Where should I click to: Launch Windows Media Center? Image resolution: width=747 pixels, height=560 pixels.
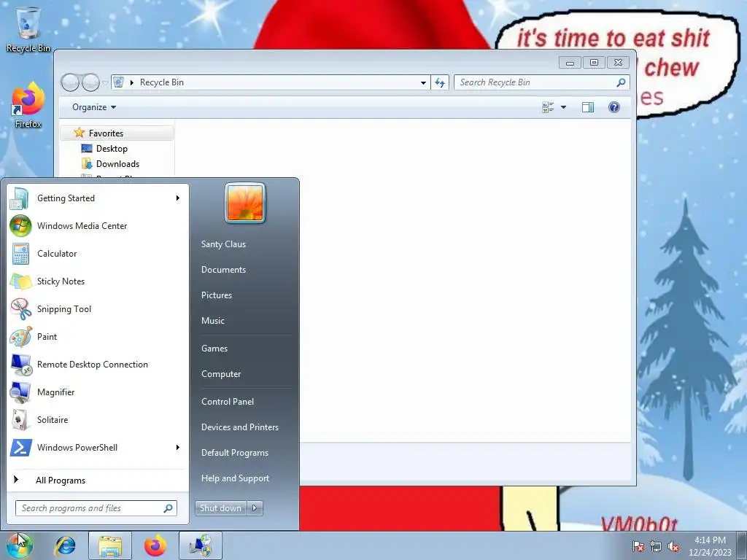coord(98,226)
